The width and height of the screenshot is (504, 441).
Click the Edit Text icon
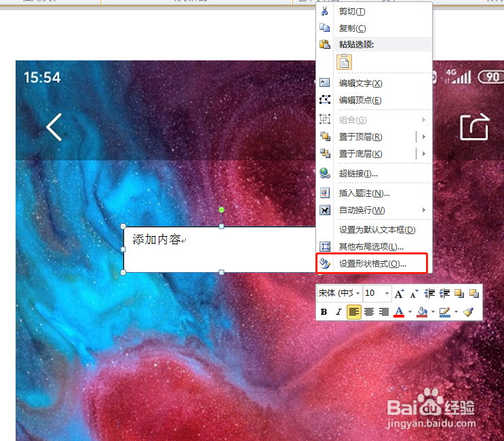(325, 83)
